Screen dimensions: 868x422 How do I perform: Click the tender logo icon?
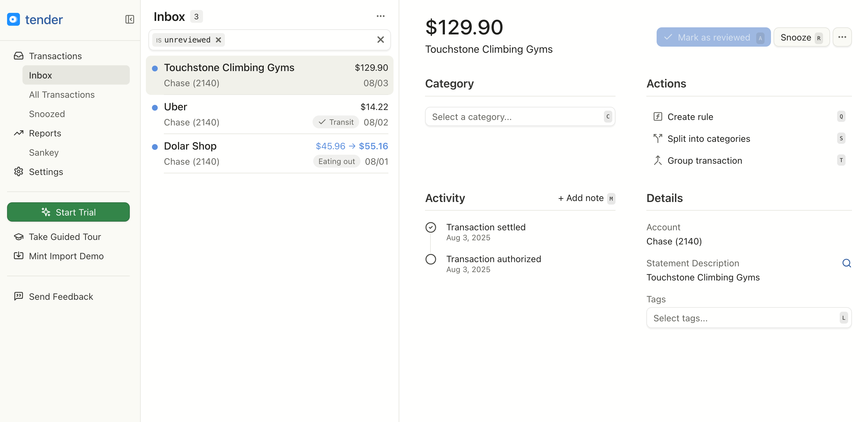[13, 20]
